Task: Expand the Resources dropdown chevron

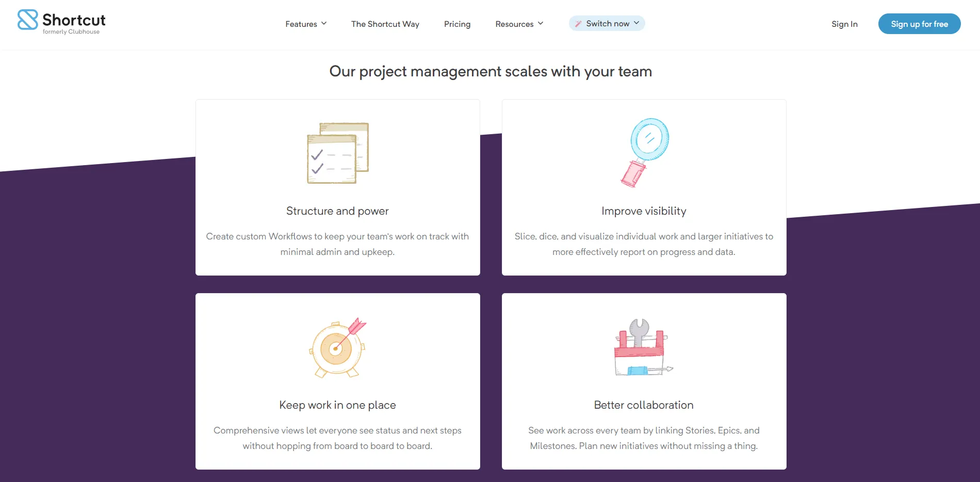Action: click(x=541, y=24)
